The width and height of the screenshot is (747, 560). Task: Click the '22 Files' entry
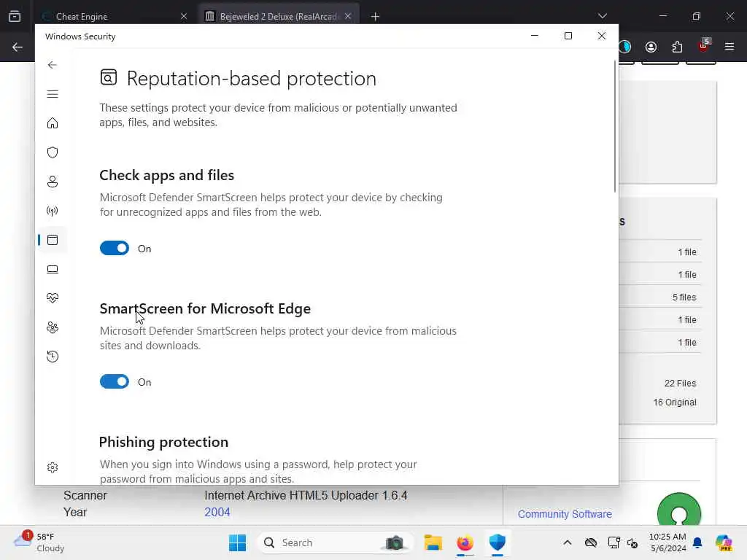tap(681, 384)
